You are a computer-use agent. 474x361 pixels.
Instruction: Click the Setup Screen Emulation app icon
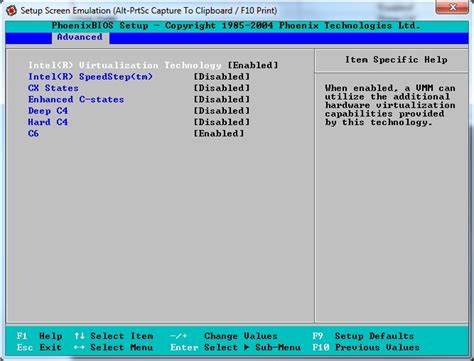[11, 10]
